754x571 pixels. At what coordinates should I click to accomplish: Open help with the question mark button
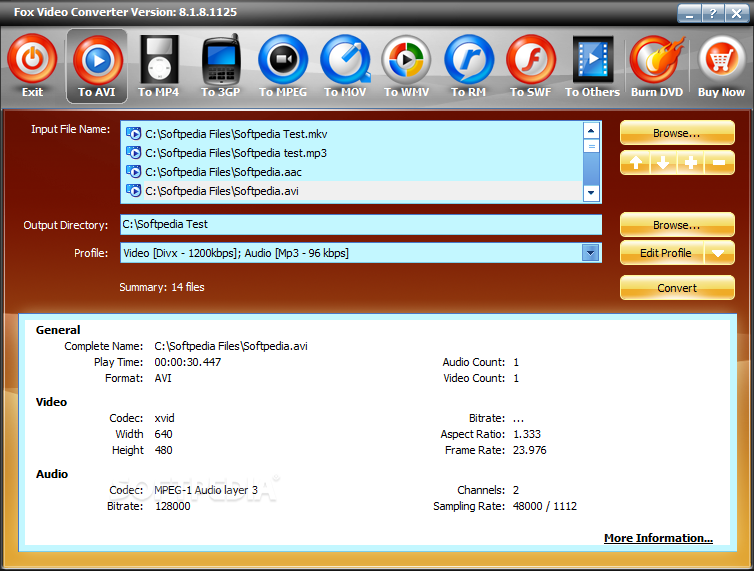pos(712,13)
